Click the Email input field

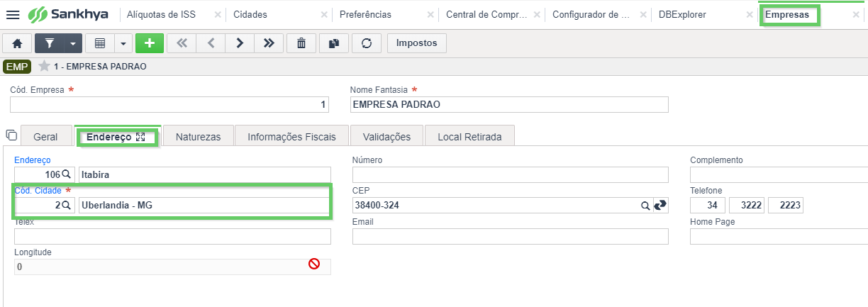(511, 236)
